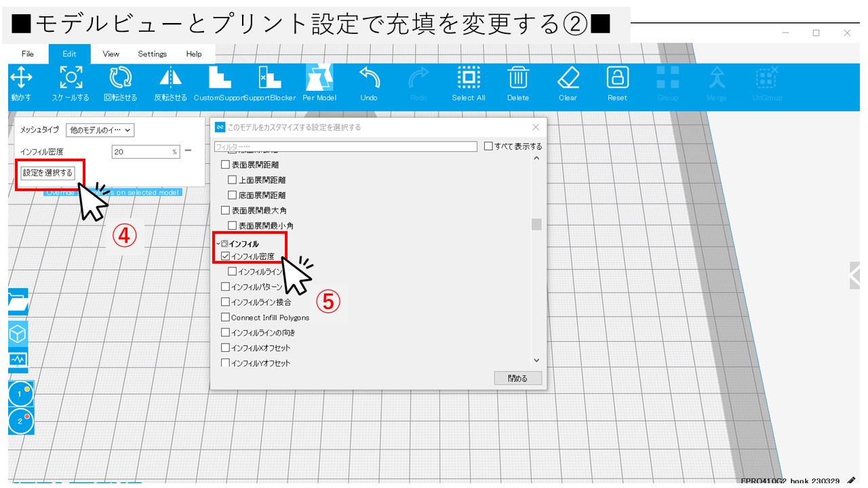Check the インフィルパターン option
Image resolution: width=868 pixels, height=488 pixels.
[x=226, y=287]
